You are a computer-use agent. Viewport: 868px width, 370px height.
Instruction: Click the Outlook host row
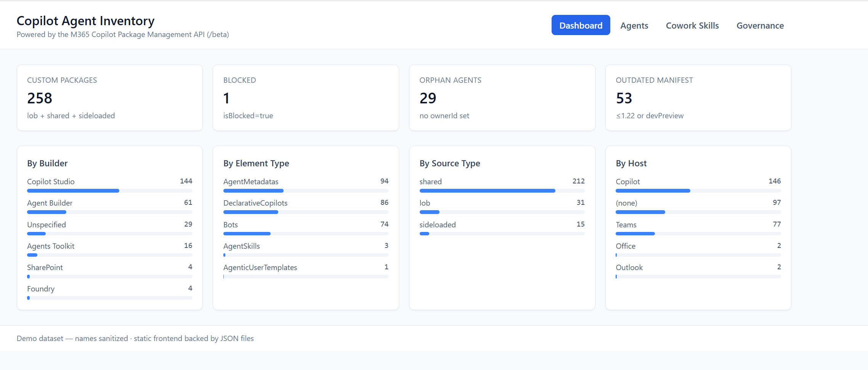coord(698,271)
